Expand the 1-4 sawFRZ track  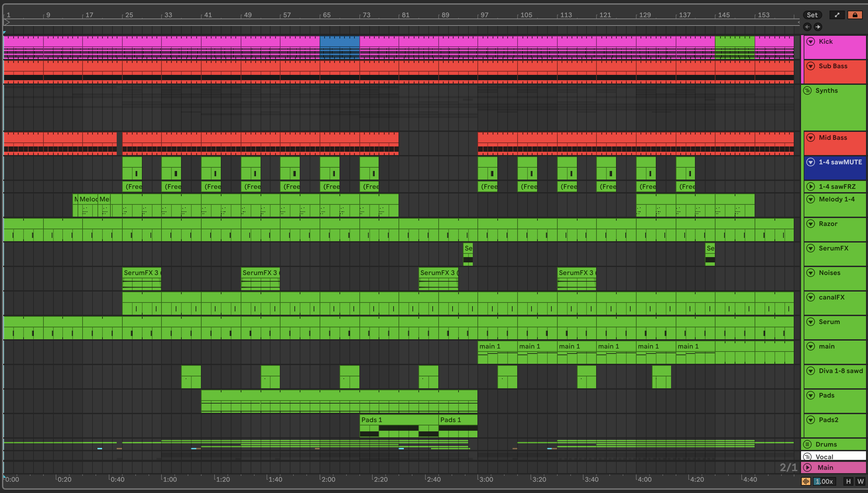pos(810,187)
